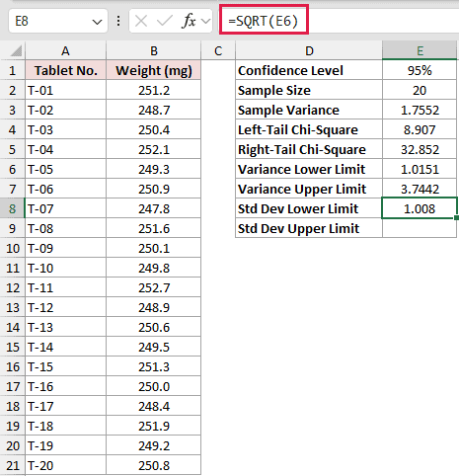Select cell T-02
Screen dimensions: 459x476
coord(66,110)
